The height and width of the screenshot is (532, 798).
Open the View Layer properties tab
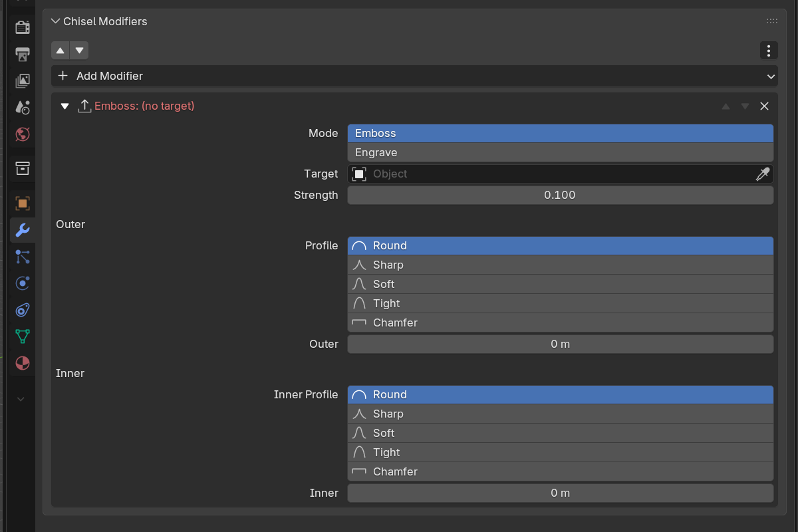(23, 81)
